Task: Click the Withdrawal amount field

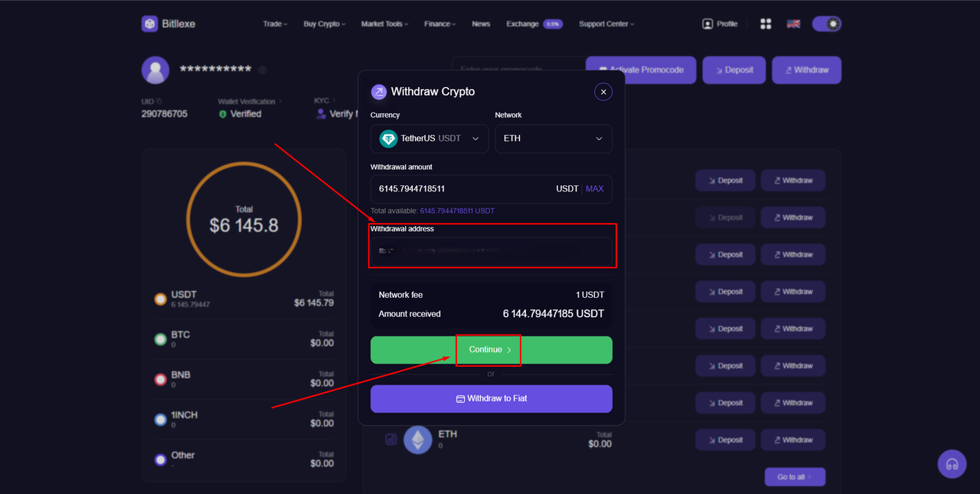Action: 492,188
